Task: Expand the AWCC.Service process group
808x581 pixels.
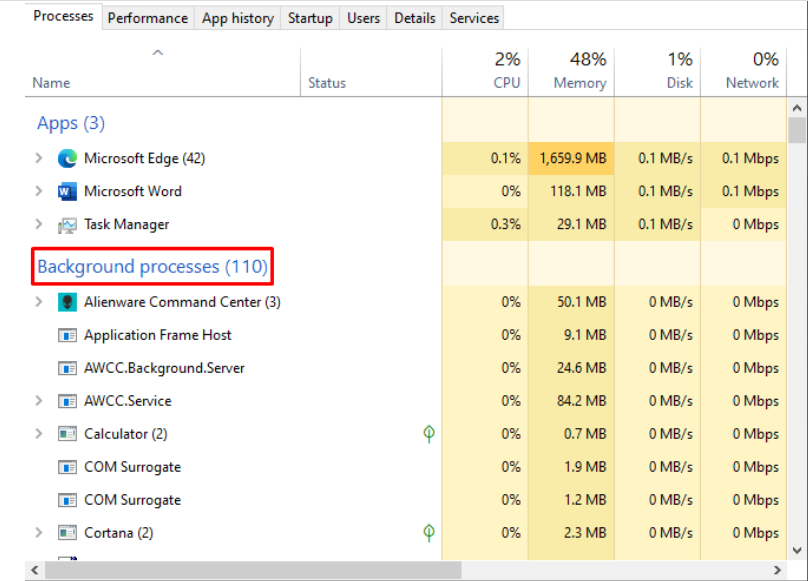Action: [39, 401]
